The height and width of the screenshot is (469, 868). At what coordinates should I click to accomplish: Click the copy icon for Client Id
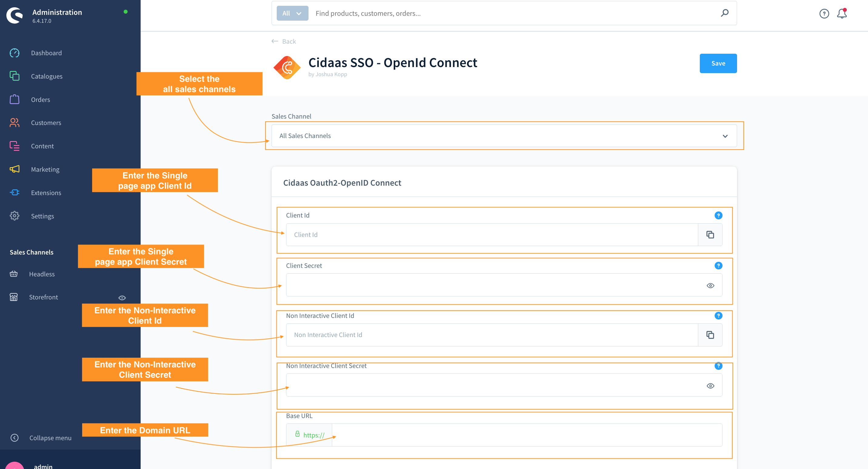[710, 235]
